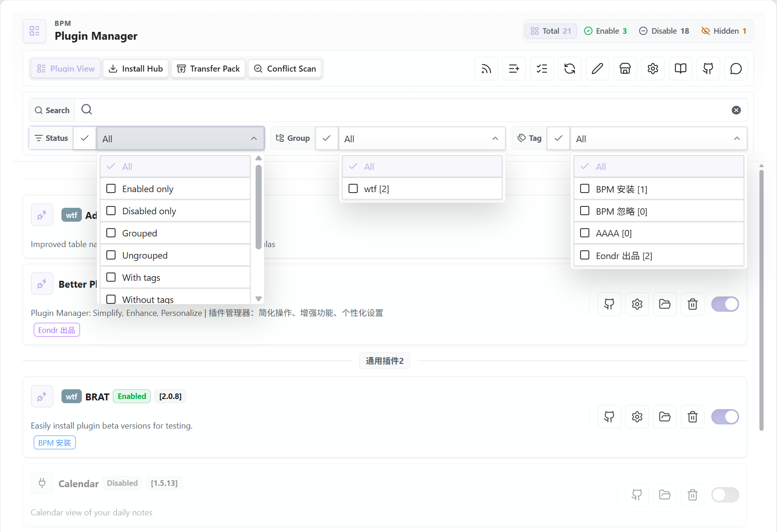Screen dimensions: 777x532
Task: Open the store icon in toolbar
Action: pos(625,69)
